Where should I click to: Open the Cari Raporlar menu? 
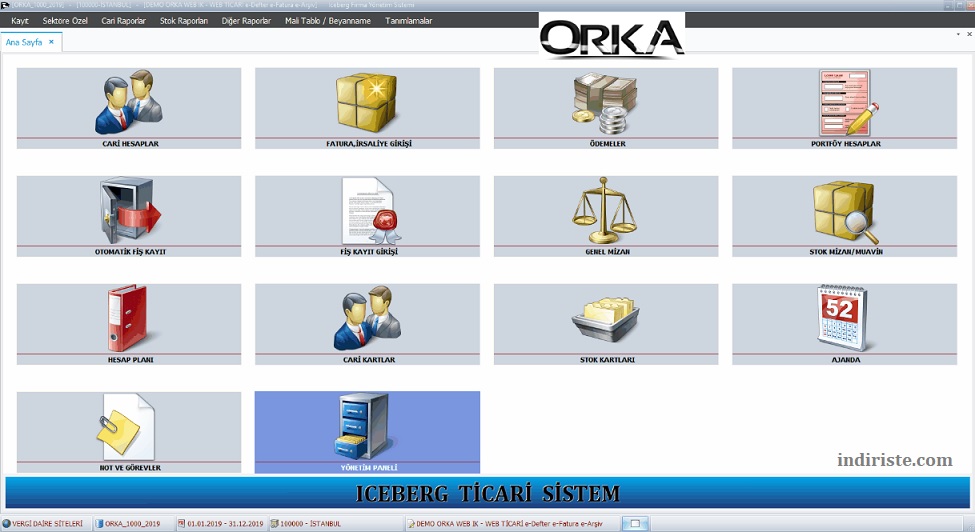pyautogui.click(x=123, y=21)
